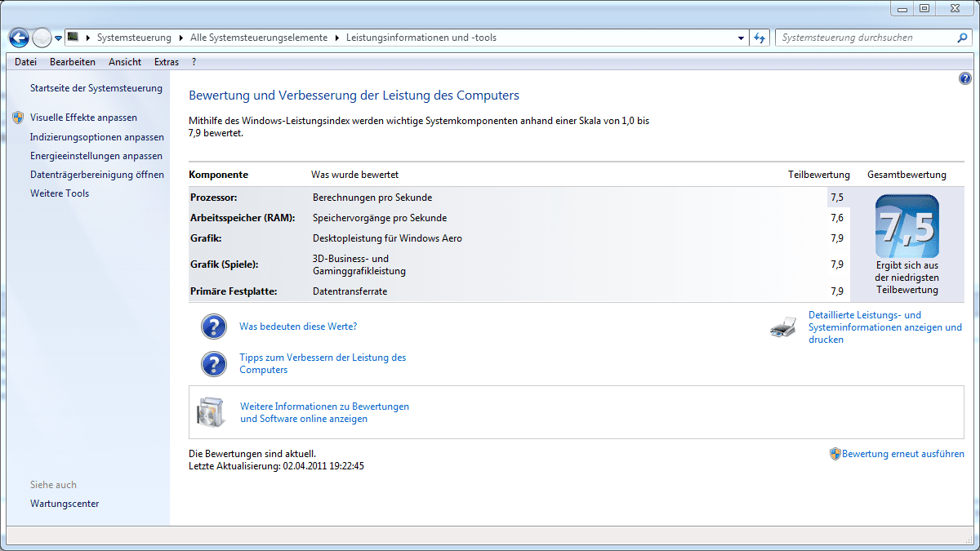The height and width of the screenshot is (551, 980).
Task: Click the search magnifier icon
Action: pos(962,38)
